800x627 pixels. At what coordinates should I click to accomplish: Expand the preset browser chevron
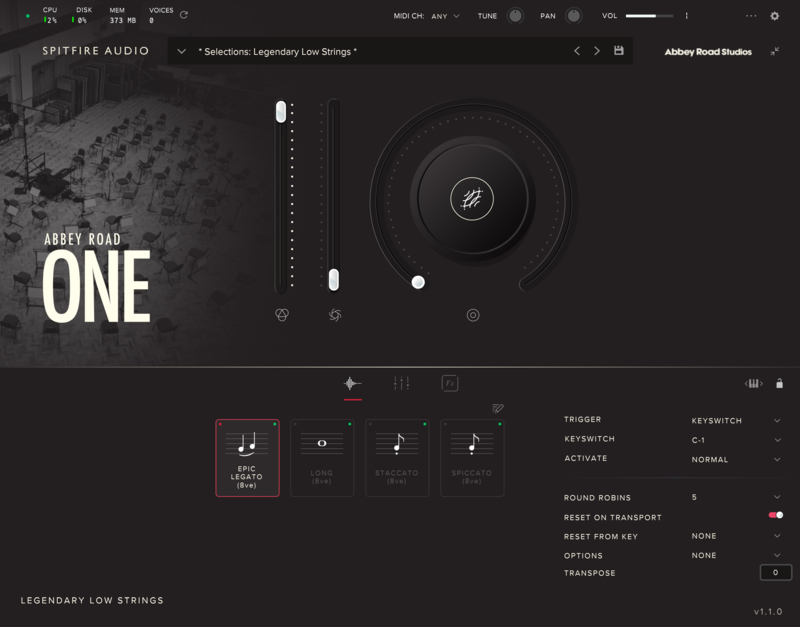[181, 51]
